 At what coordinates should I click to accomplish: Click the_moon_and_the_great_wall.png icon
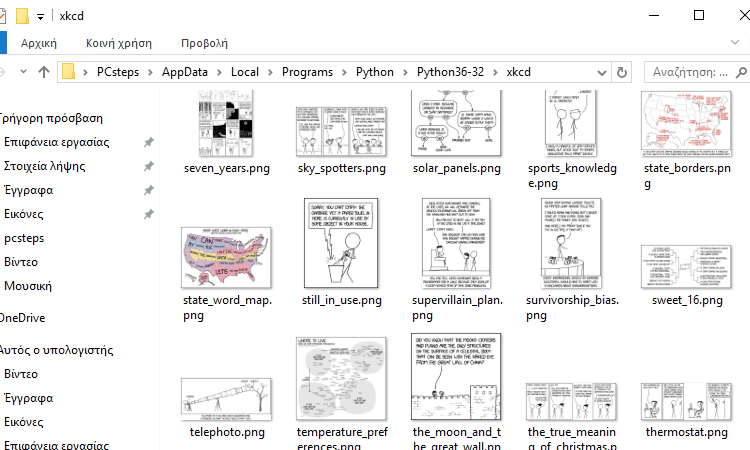pyautogui.click(x=456, y=377)
